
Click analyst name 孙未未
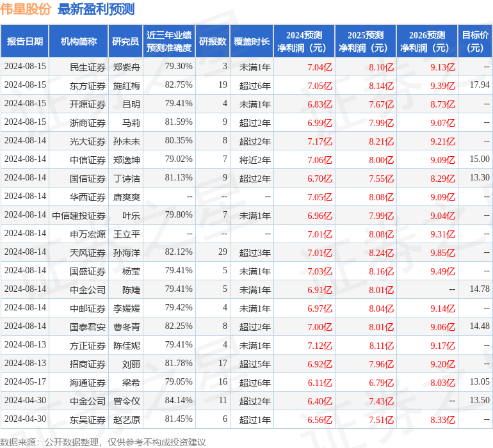[x=127, y=141]
